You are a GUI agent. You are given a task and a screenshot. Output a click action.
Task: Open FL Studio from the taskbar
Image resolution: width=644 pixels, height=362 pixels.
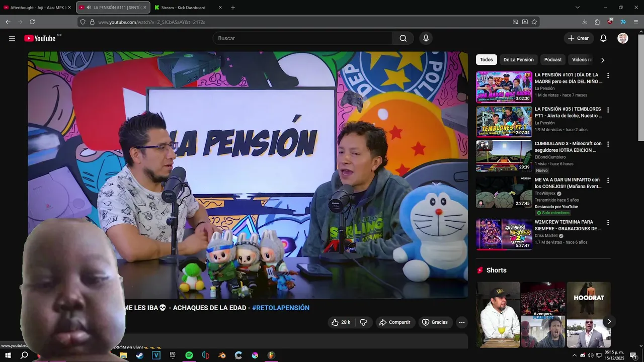[271, 355]
